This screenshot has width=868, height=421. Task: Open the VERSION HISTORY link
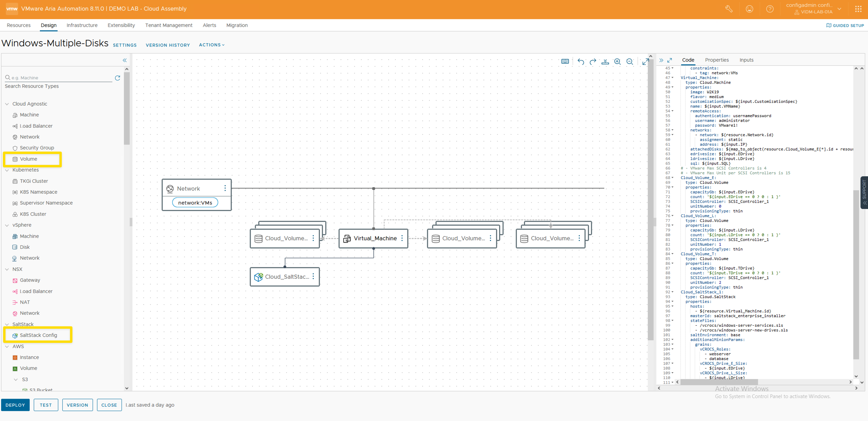pos(168,45)
